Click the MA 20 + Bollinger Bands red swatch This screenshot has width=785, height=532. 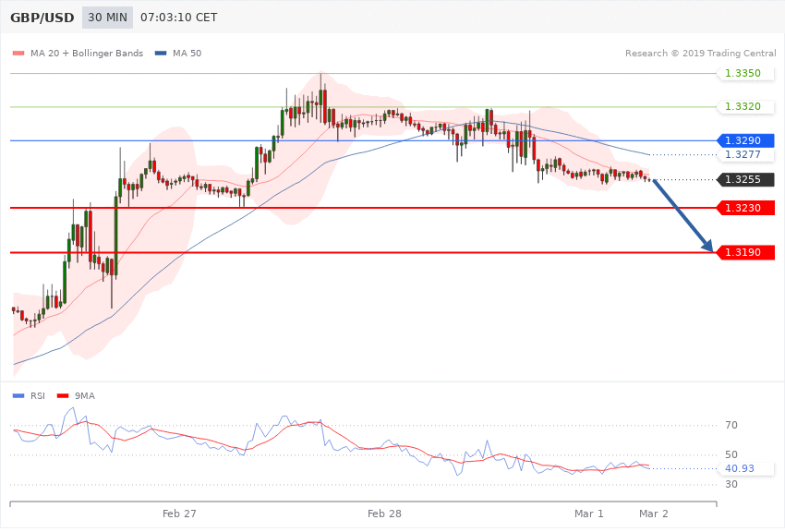click(x=18, y=53)
